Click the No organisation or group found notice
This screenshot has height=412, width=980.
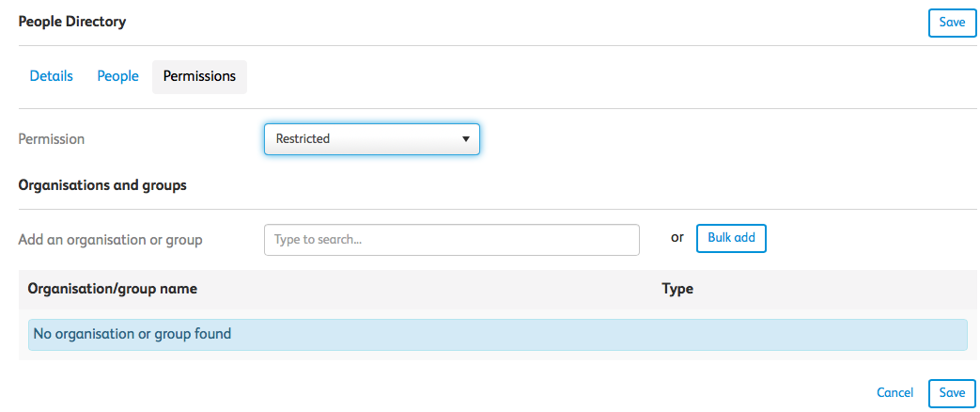tap(497, 334)
